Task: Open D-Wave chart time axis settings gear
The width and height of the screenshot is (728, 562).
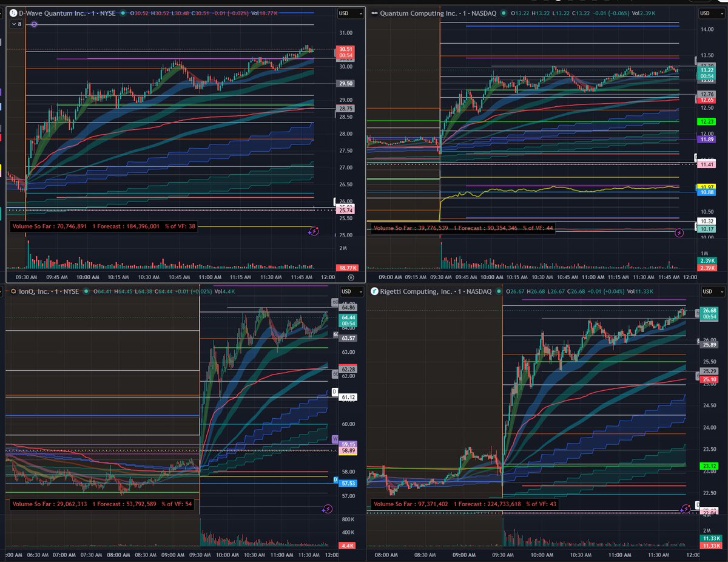Action: click(351, 277)
